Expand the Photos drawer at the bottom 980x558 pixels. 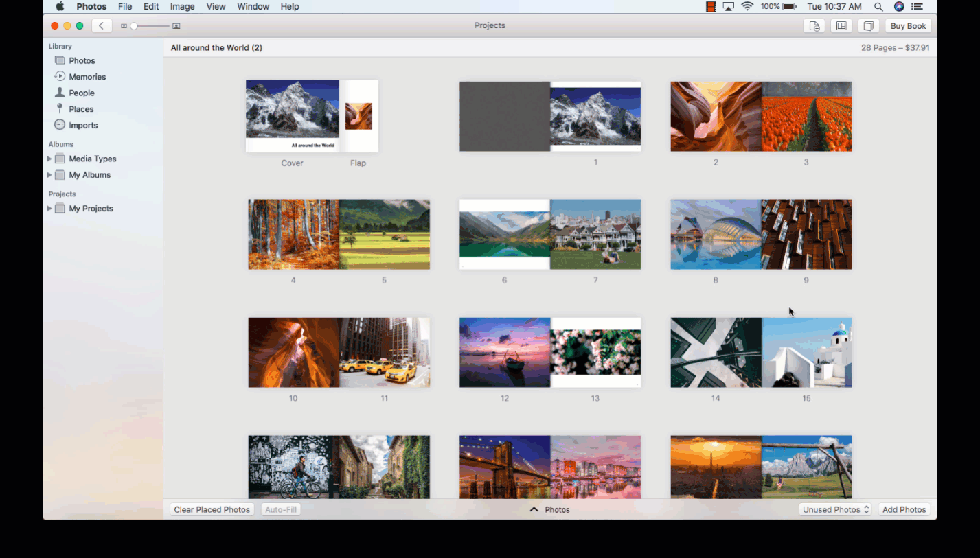pos(549,509)
